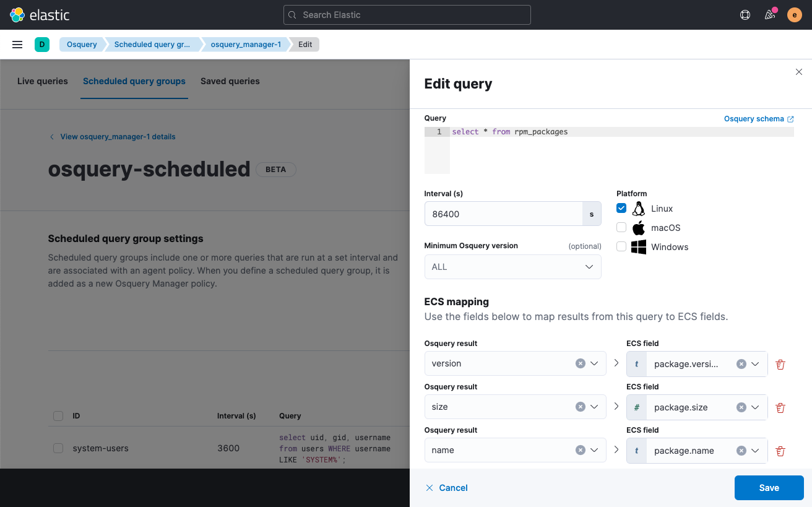The height and width of the screenshot is (507, 812).
Task: Click the BETA badge
Action: 276,170
